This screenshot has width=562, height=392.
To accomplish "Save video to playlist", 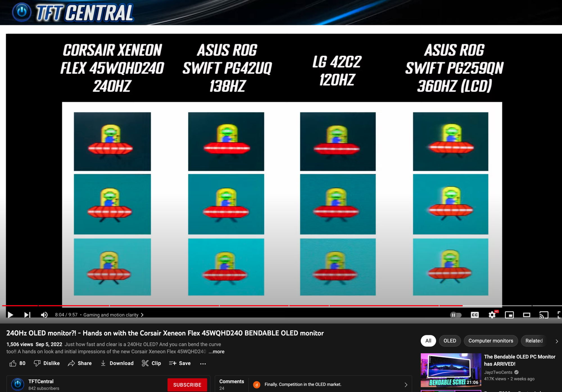I will pos(180,363).
